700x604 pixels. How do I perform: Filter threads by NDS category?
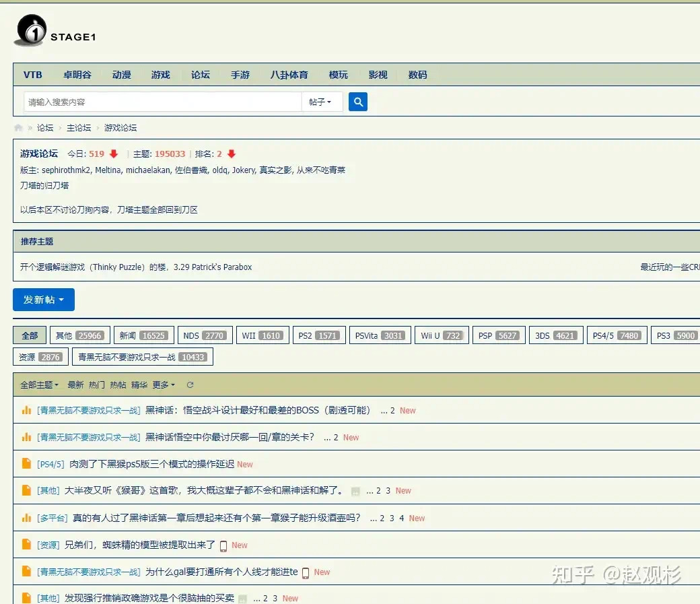point(205,335)
